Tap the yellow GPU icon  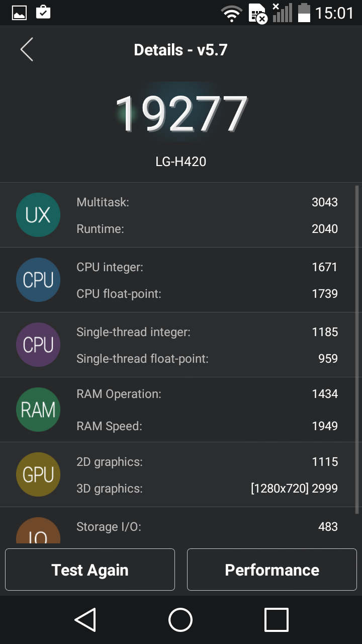click(x=38, y=474)
